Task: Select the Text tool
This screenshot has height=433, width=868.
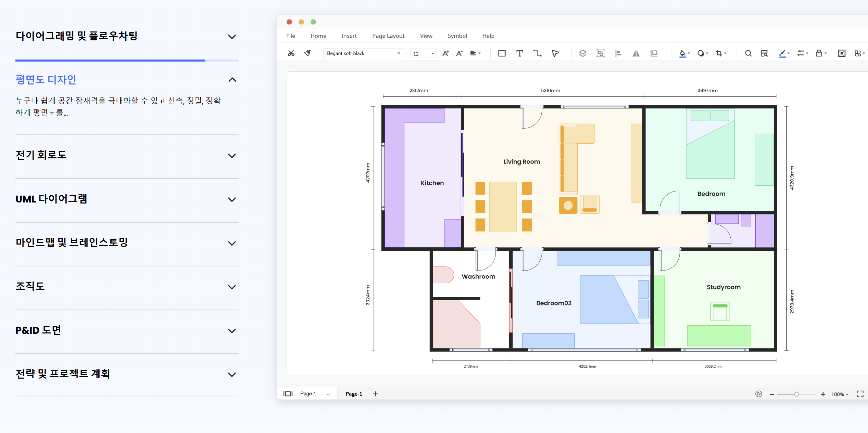Action: pyautogui.click(x=520, y=53)
